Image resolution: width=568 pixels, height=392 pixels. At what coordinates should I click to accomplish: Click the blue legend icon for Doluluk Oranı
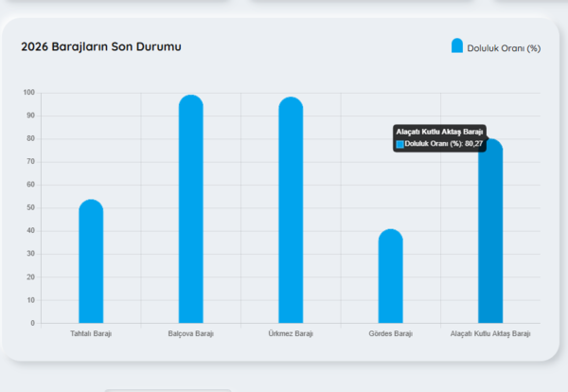pos(457,46)
